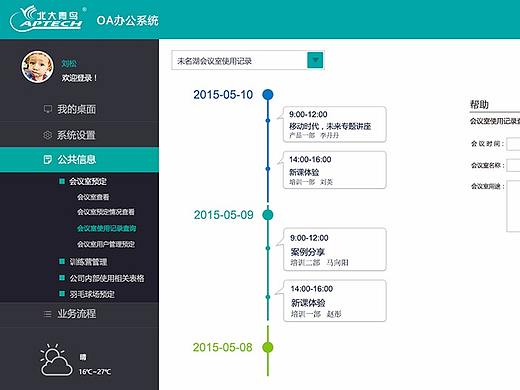Open the 系统设置 menu
The height and width of the screenshot is (390, 520).
click(x=79, y=135)
